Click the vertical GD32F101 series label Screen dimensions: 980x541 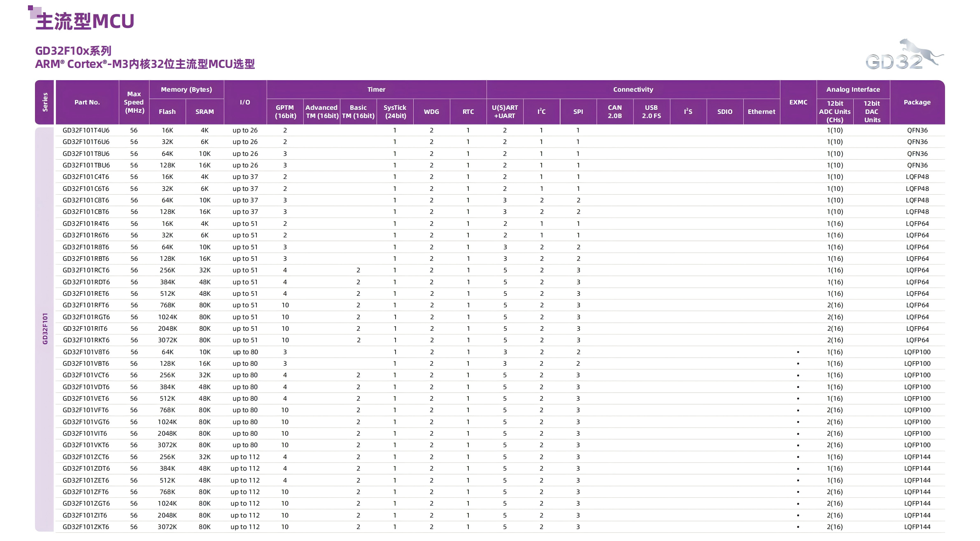(45, 328)
